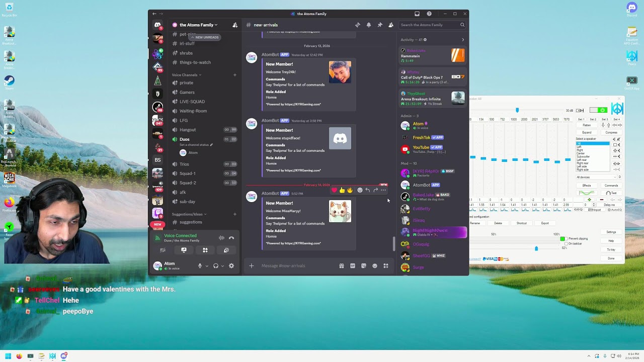Add channel to Suggestions/Ideas category
This screenshot has height=362, width=644.
click(234, 214)
